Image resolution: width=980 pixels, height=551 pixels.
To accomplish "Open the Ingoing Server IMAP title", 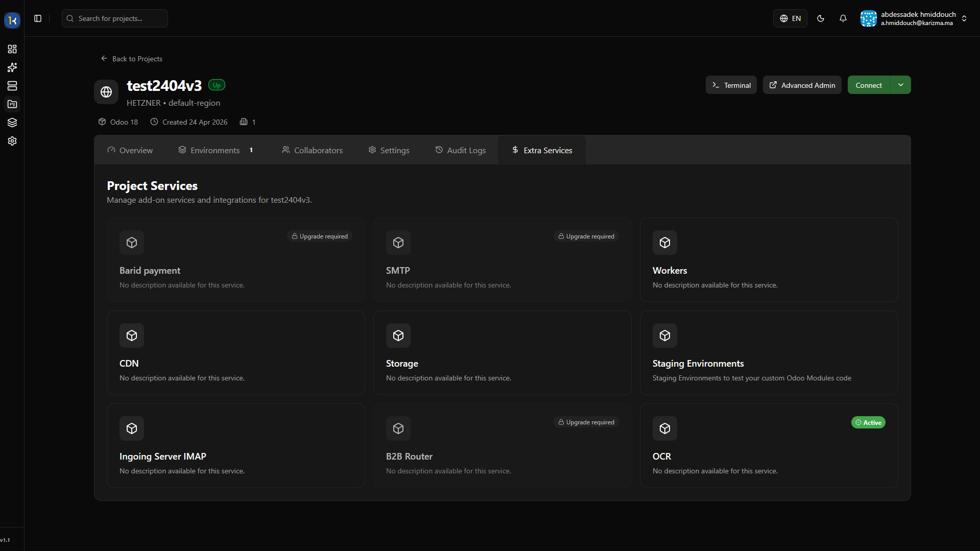I will [x=163, y=457].
